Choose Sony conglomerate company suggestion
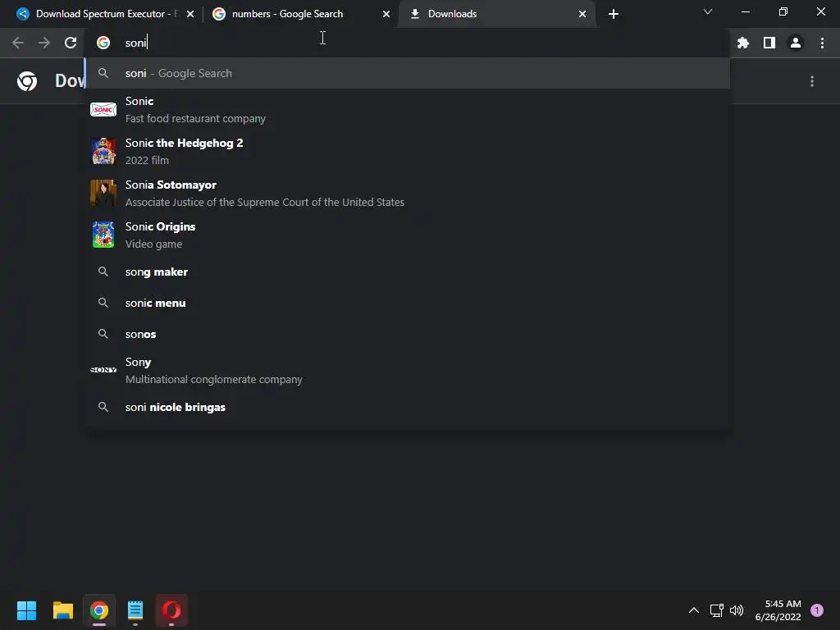Image resolution: width=840 pixels, height=630 pixels. click(408, 370)
